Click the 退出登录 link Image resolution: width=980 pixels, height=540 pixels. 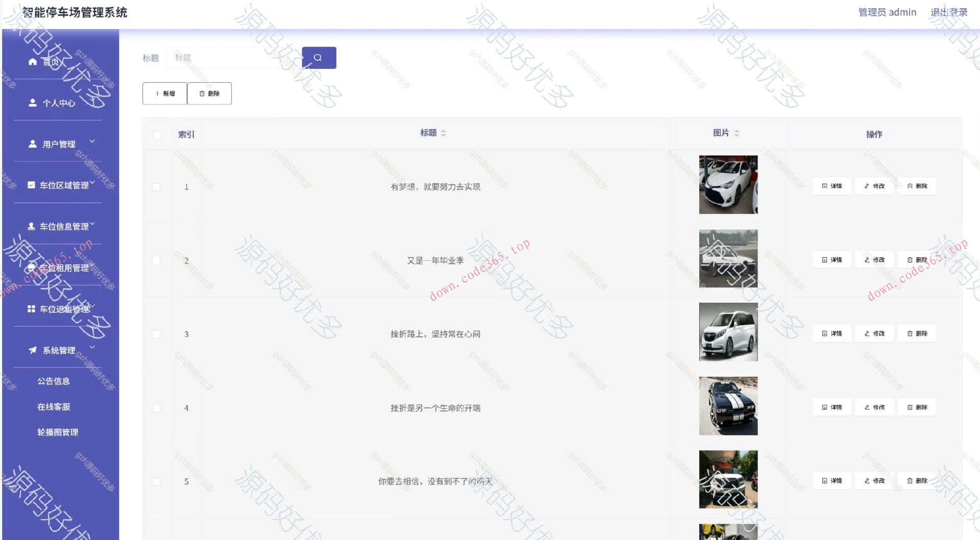tap(949, 12)
